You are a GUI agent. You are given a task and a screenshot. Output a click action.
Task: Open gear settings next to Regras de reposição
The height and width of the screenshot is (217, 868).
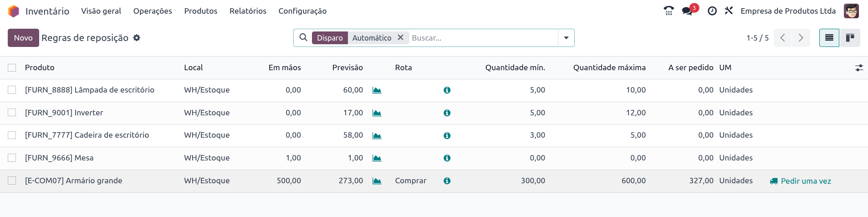click(x=137, y=38)
